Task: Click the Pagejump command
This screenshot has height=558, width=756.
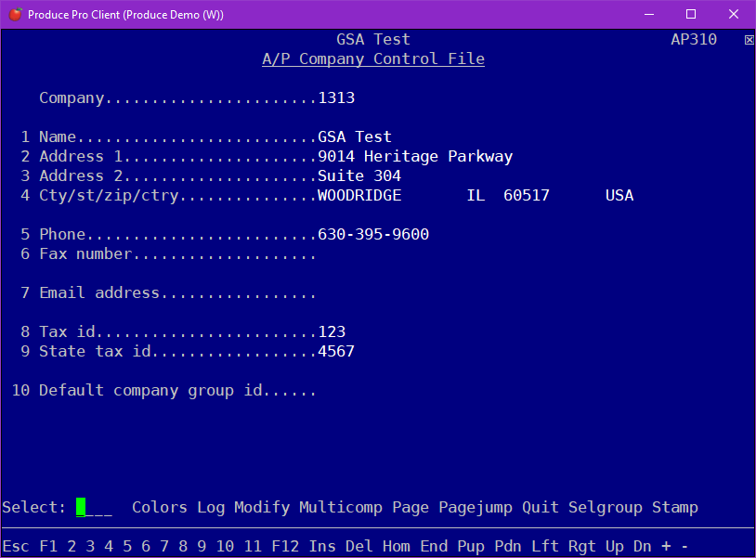Action: tap(476, 508)
